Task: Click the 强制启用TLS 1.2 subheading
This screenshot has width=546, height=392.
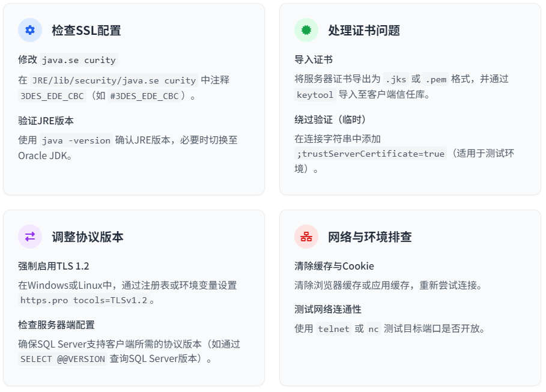Action: click(53, 267)
